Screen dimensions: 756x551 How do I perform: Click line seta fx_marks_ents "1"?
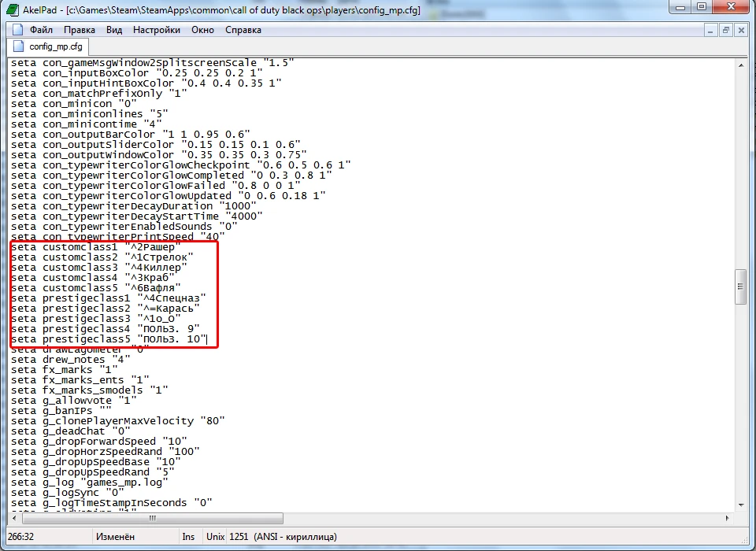click(80, 380)
